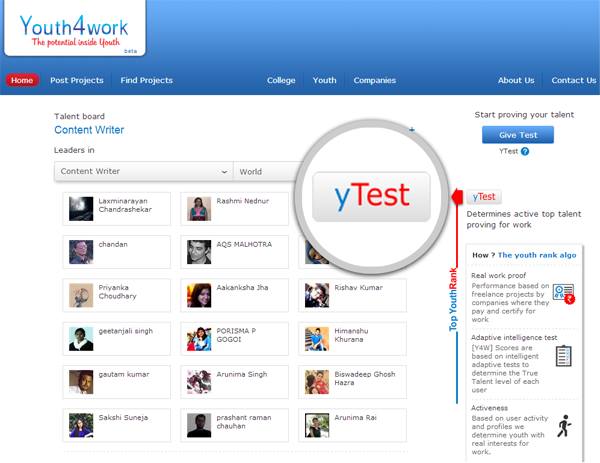Click the Activeness walking person icon
600x463 pixels.
(x=564, y=426)
